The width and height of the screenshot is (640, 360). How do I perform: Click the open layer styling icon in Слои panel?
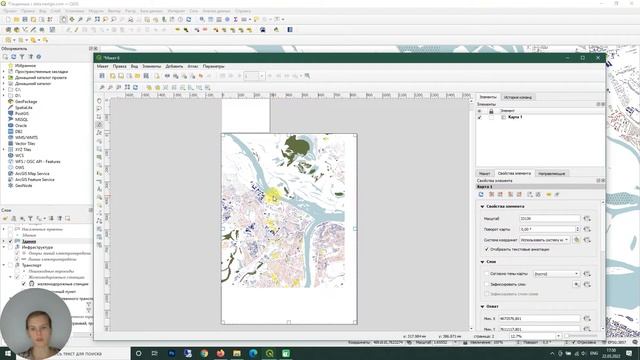point(5,219)
